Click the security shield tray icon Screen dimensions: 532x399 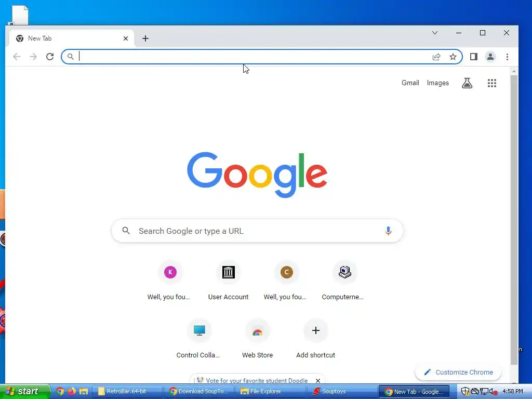click(x=465, y=392)
